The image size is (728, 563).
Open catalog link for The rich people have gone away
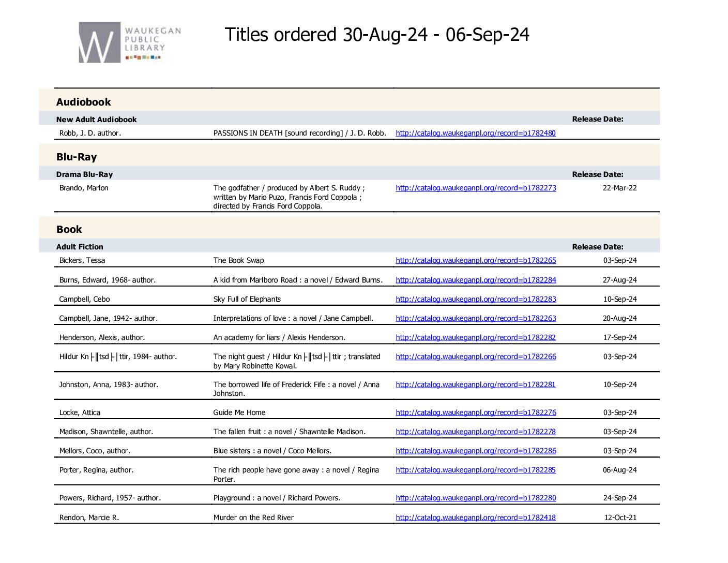point(476,470)
